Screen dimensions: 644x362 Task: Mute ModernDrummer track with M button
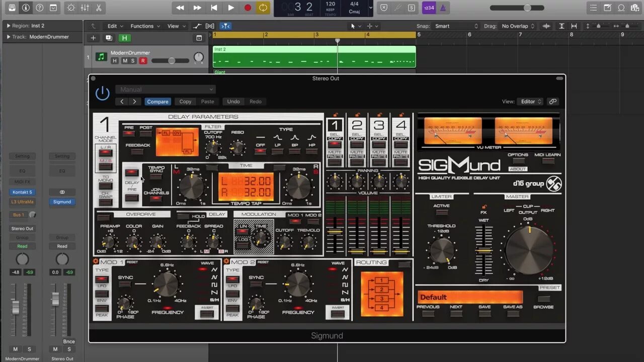pos(125,61)
